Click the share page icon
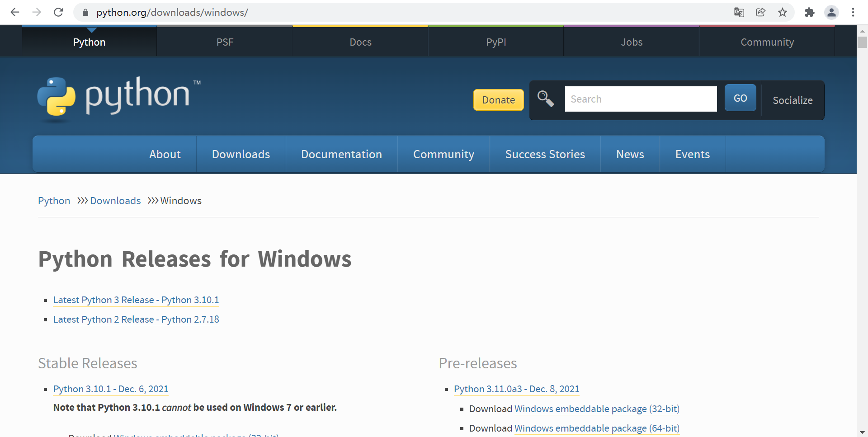The image size is (868, 437). pyautogui.click(x=760, y=12)
